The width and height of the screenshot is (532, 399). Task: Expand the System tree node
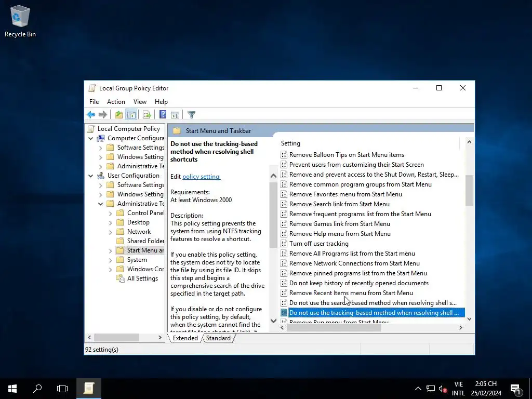(110, 260)
